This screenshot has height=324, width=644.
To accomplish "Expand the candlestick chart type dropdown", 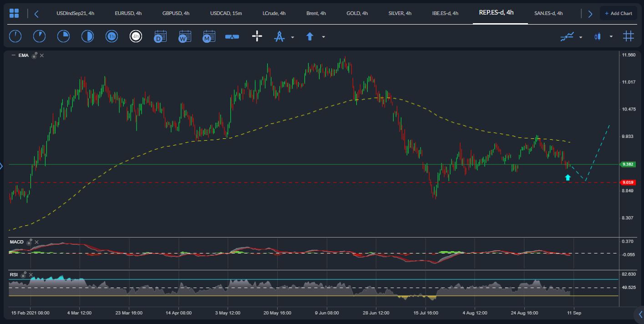I will pyautogui.click(x=611, y=36).
